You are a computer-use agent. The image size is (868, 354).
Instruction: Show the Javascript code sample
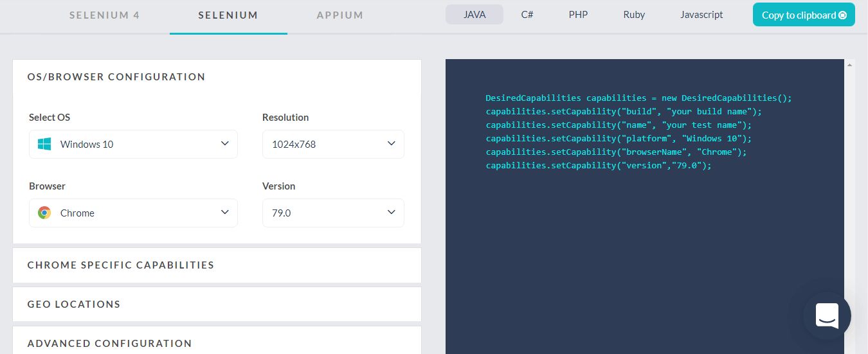(701, 15)
